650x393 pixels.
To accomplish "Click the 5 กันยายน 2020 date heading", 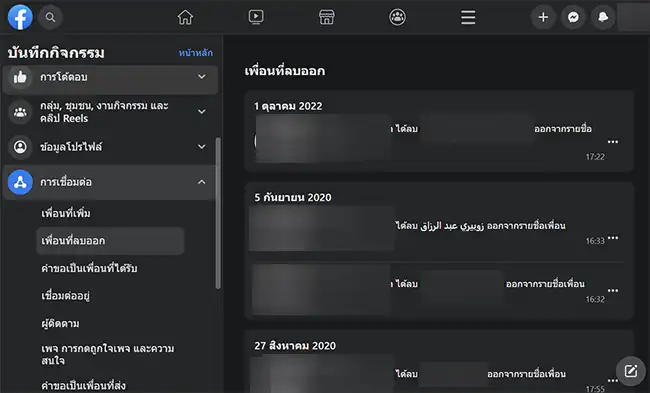I will (293, 197).
